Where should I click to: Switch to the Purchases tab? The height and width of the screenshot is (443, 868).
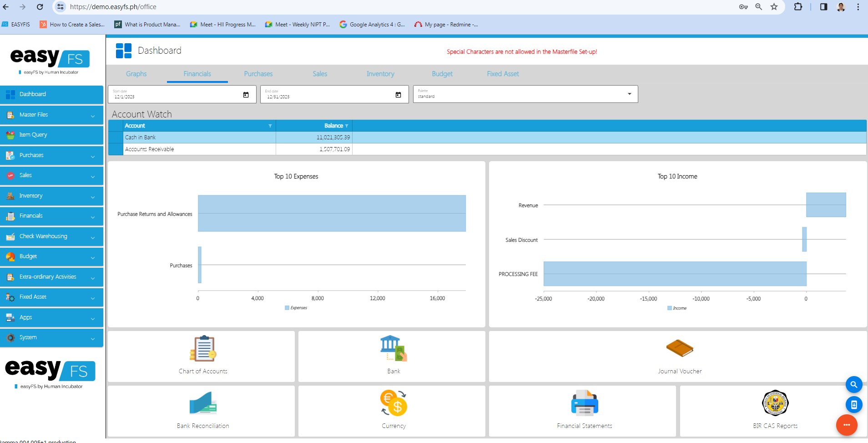[258, 74]
